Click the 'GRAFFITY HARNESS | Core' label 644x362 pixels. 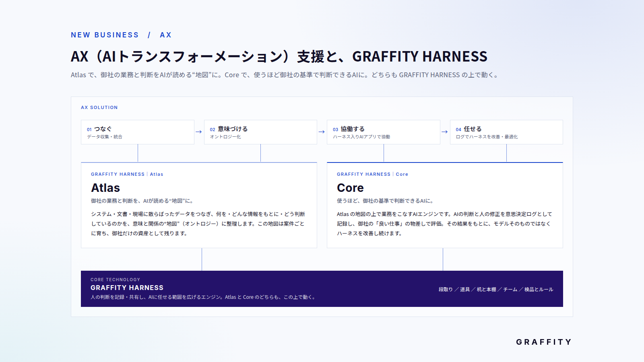372,174
